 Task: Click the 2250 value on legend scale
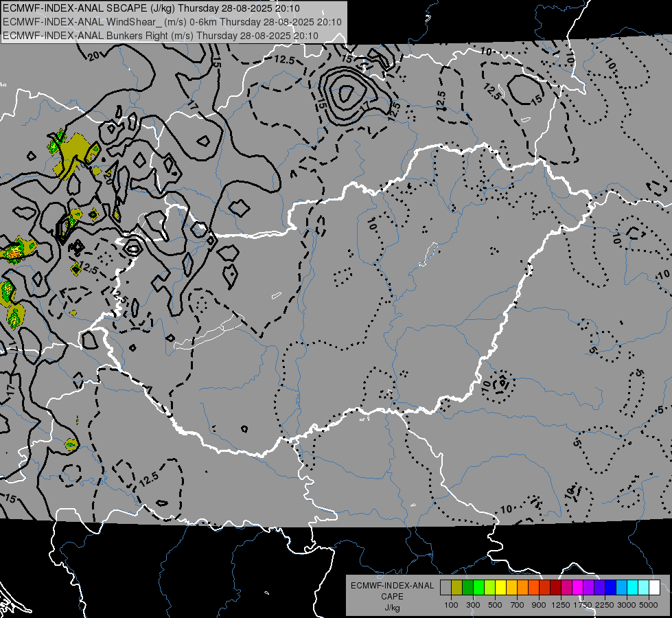(x=605, y=605)
